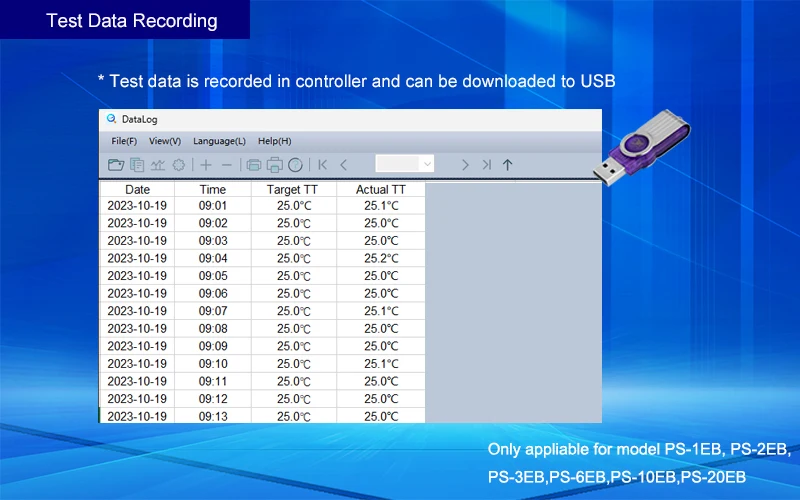Go to next page arrow
Image resolution: width=800 pixels, height=500 pixels.
coord(465,165)
